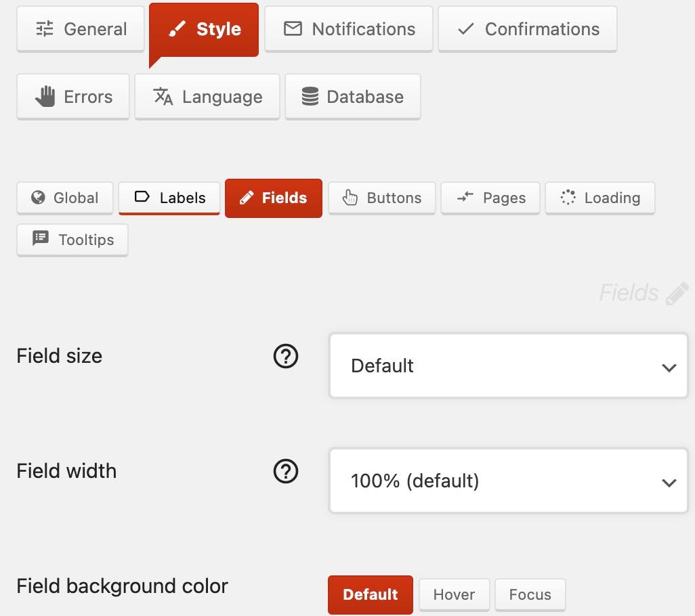
Task: Open the Tooltips style sub-tab
Action: 72,240
